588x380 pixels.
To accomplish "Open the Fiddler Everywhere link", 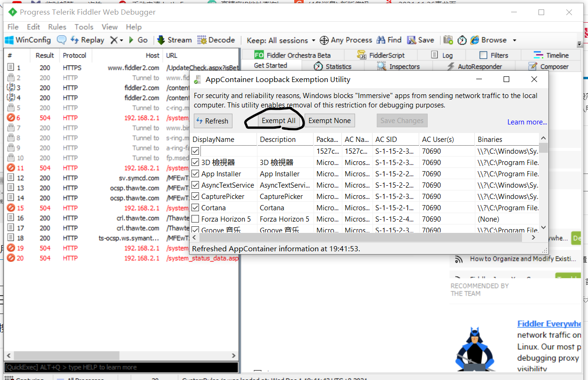I will click(x=549, y=324).
